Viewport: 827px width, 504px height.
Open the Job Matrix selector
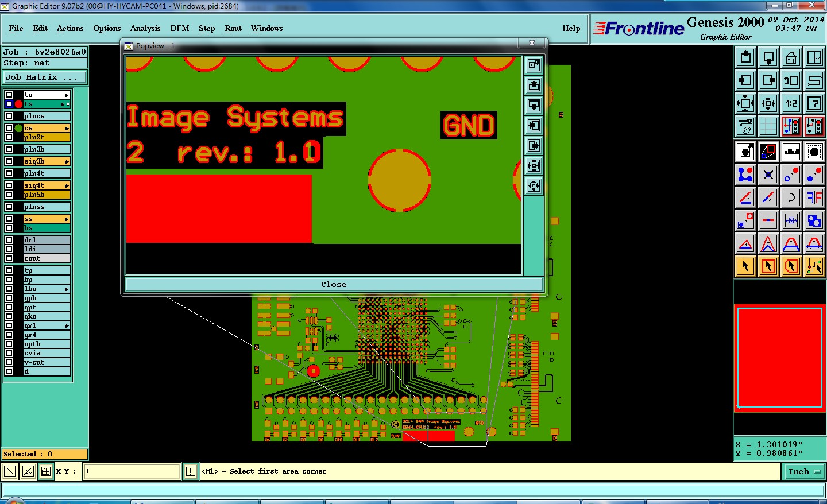45,77
